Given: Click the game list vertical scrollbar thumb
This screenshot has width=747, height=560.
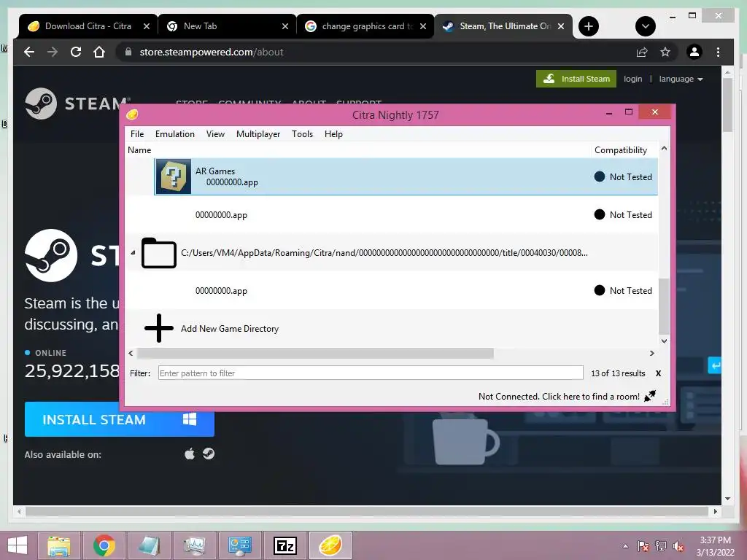Looking at the screenshot, I should pyautogui.click(x=664, y=307).
